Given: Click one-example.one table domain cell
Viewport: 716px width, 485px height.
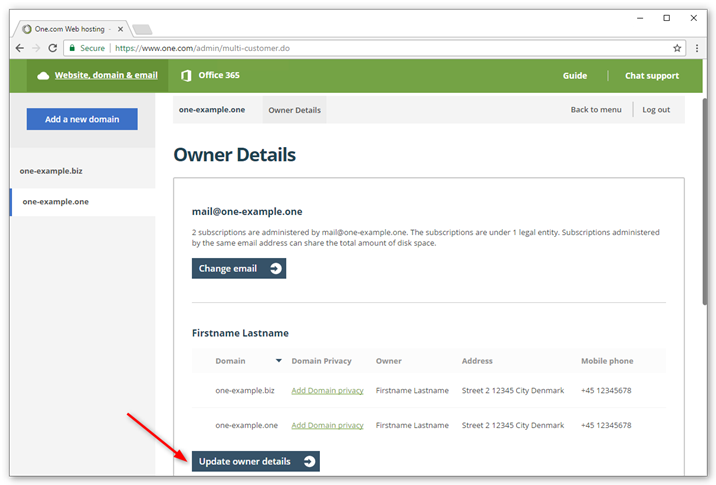Looking at the screenshot, I should [247, 425].
